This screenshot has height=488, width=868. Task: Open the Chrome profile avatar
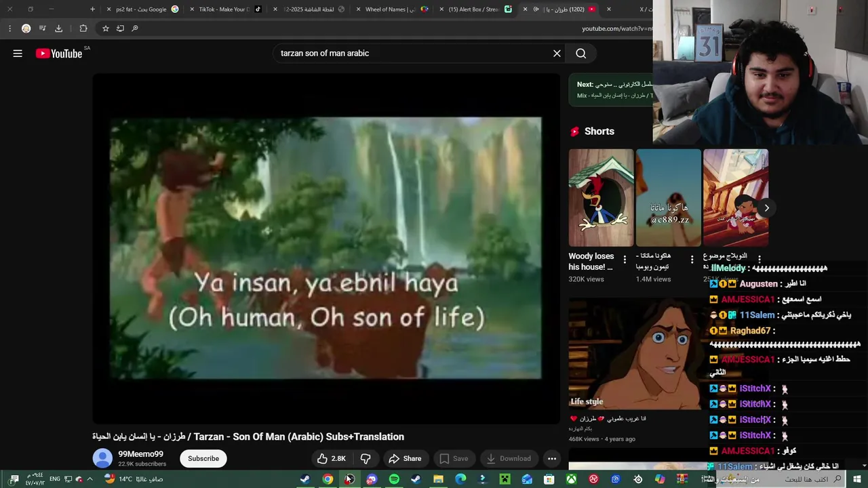(26, 28)
